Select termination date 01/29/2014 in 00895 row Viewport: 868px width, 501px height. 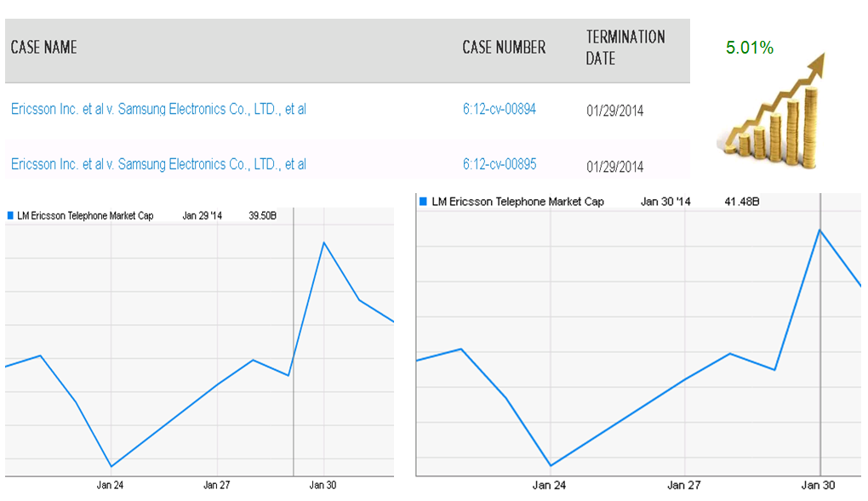click(615, 167)
